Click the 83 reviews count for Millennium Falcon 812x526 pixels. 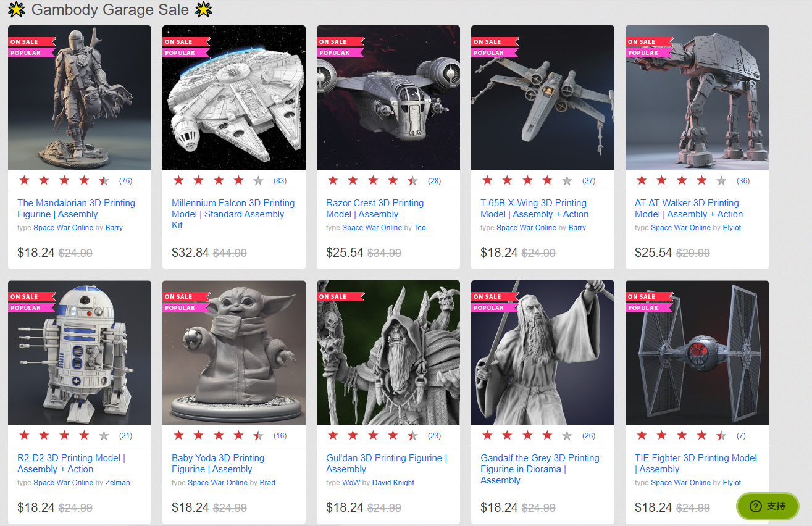point(280,181)
